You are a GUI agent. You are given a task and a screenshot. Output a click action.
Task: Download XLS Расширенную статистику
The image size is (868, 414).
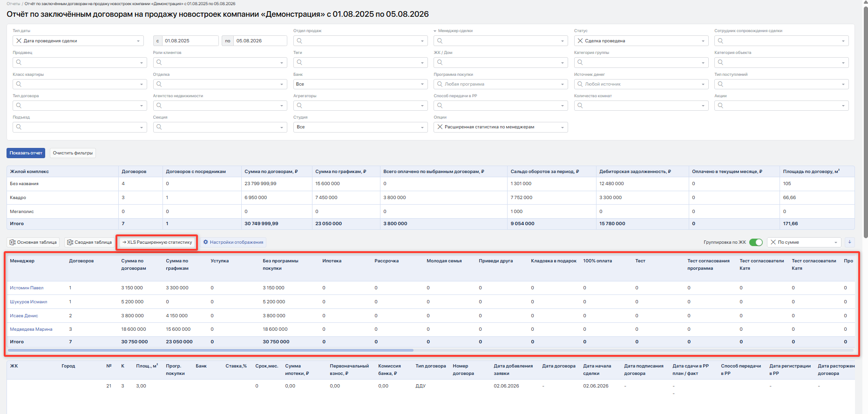pos(157,242)
